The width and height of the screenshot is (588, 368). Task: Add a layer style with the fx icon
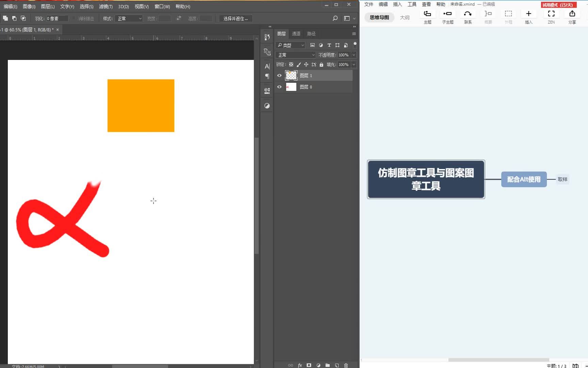[x=299, y=365]
